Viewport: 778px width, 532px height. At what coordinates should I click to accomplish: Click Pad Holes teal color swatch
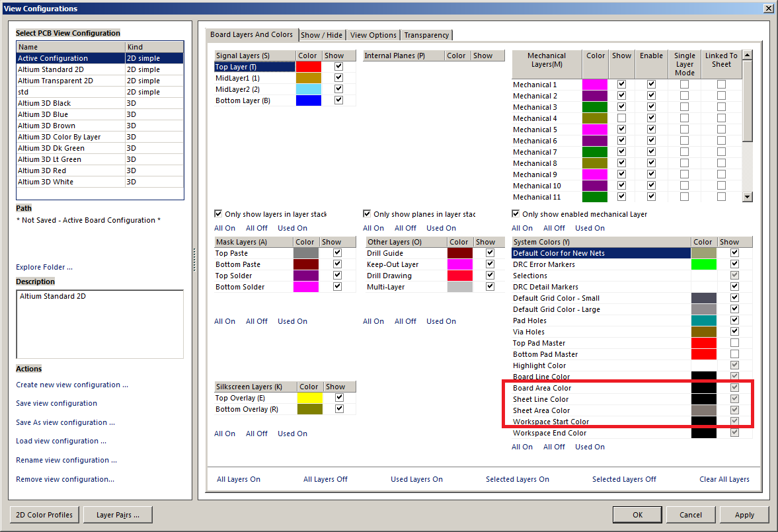(x=703, y=321)
